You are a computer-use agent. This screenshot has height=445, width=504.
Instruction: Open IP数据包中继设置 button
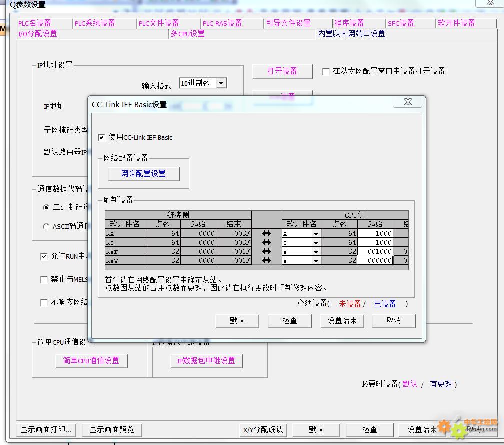(x=206, y=361)
